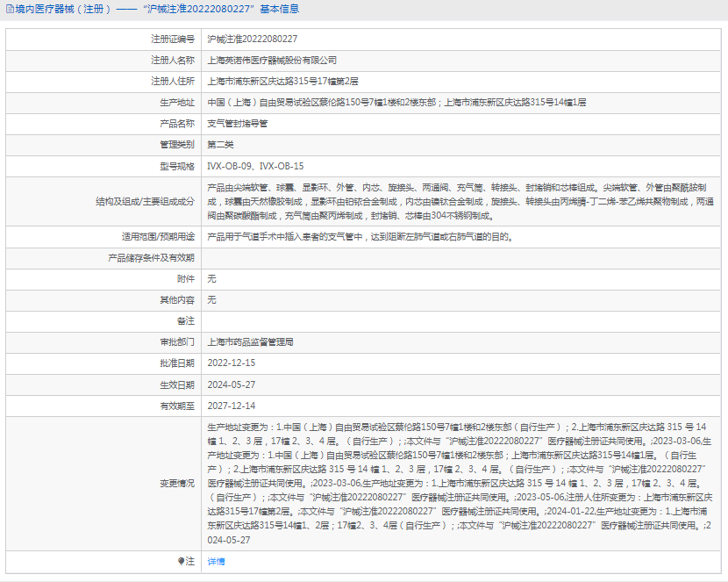This screenshot has width=728, height=582.
Task: Click the 适用范围/预期用途 label
Action: (x=158, y=237)
